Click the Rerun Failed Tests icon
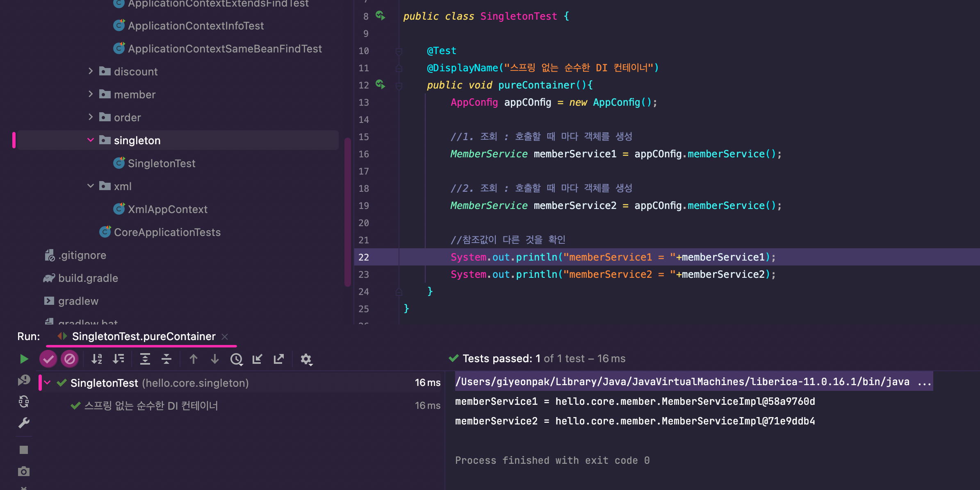 tap(24, 380)
